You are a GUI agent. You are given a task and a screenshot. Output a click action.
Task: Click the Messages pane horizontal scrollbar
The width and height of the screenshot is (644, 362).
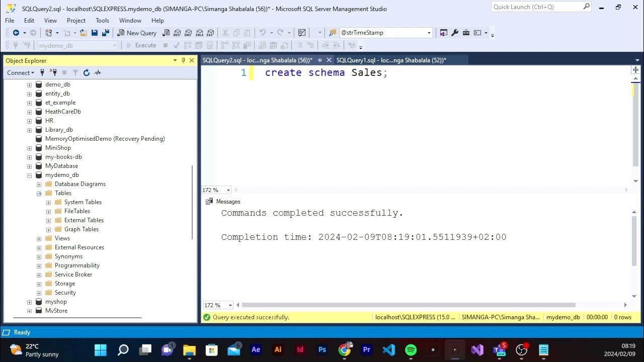(409, 305)
